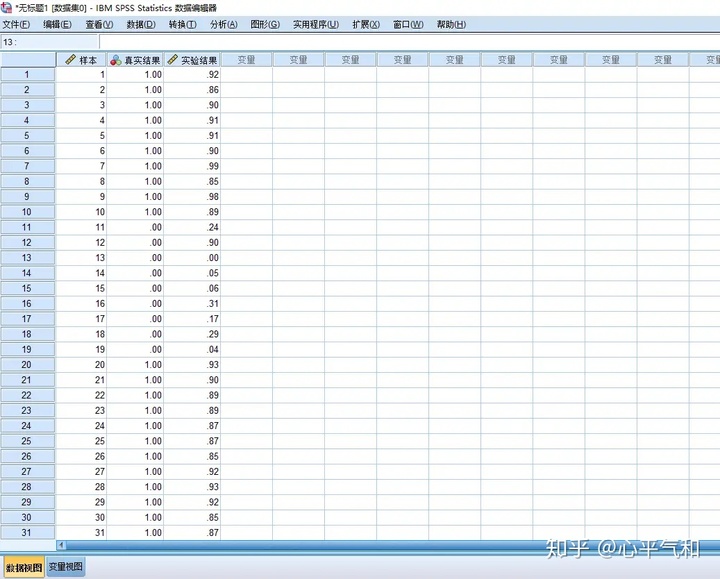Switch to the 数据视图 tab
The width and height of the screenshot is (720, 579).
click(24, 568)
